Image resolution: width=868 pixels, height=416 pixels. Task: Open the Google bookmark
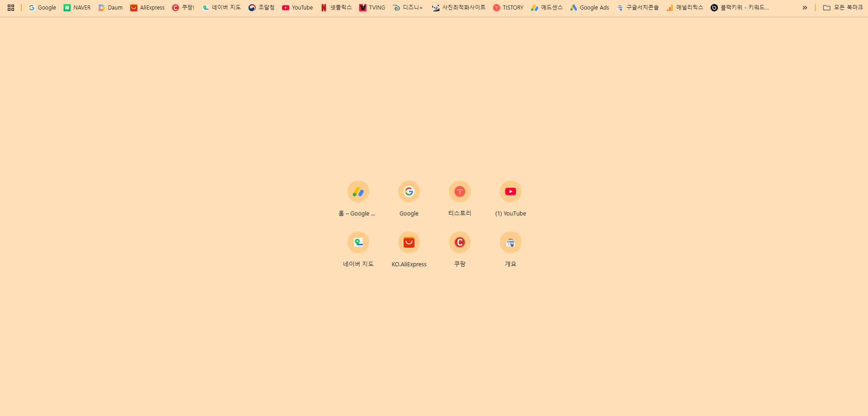[42, 8]
